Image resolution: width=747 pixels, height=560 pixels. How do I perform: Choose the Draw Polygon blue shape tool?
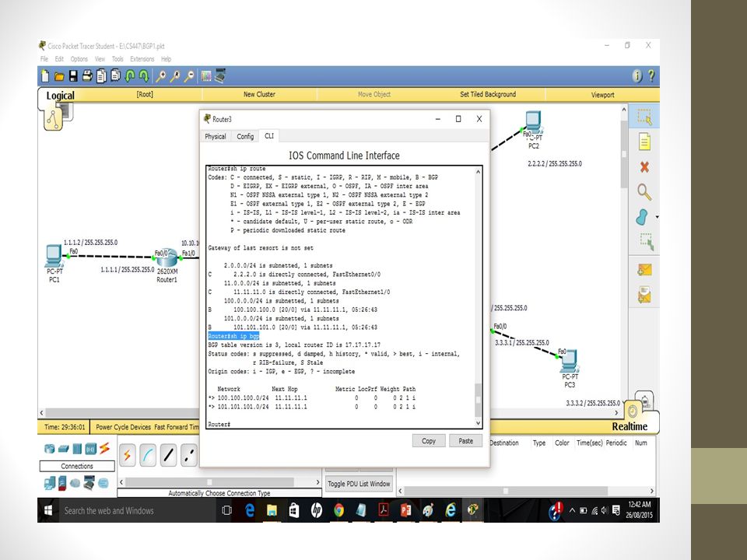coord(642,217)
